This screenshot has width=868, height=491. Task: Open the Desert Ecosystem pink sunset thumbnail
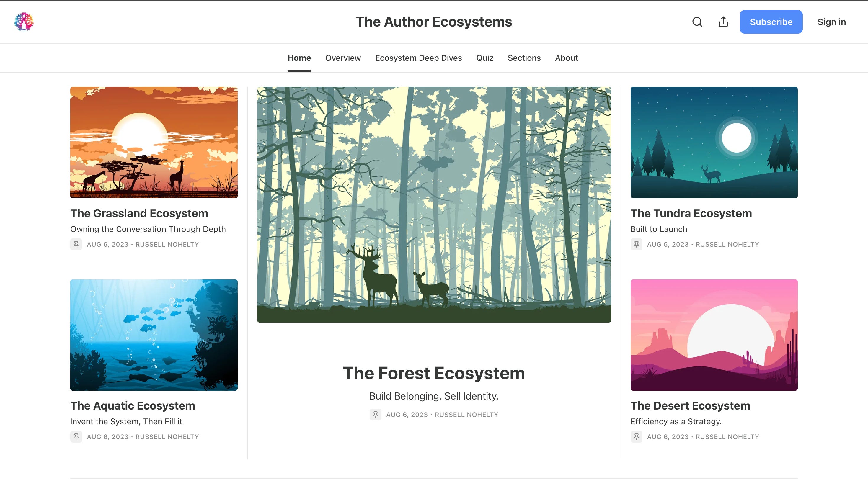(x=714, y=335)
